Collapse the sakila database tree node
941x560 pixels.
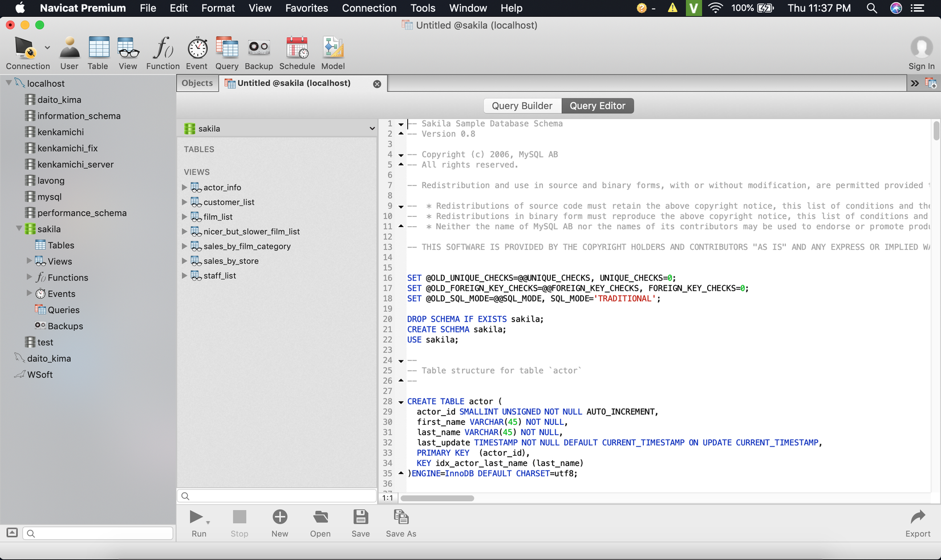[x=19, y=229]
